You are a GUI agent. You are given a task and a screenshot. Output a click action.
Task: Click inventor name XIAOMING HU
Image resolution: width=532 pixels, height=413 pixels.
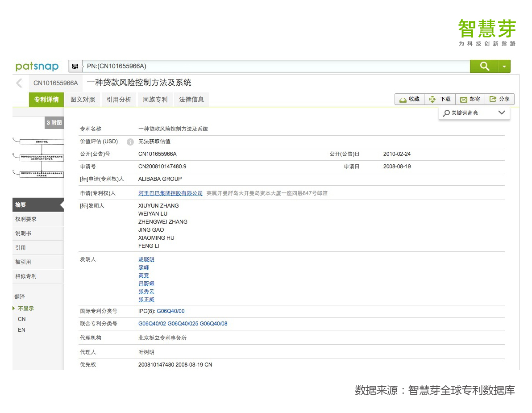[x=156, y=238]
